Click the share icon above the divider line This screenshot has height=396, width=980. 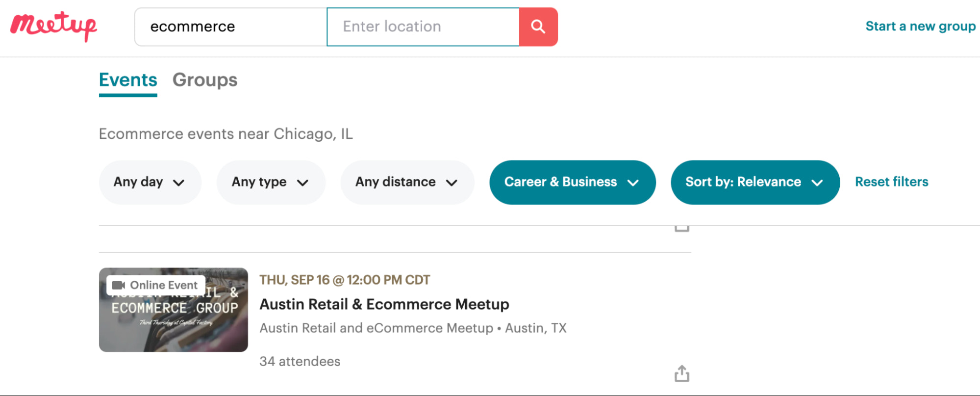click(681, 227)
